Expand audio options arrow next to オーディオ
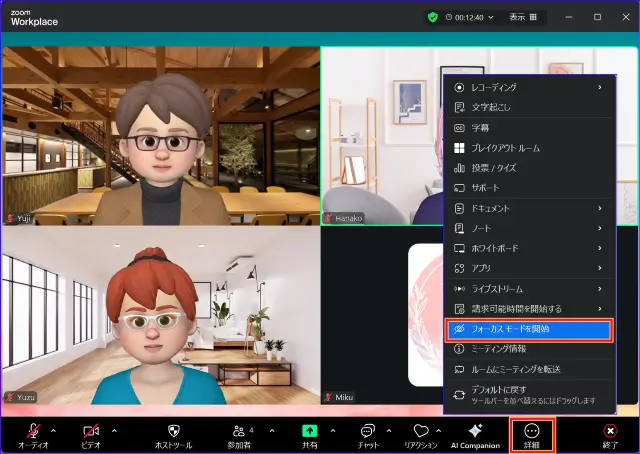This screenshot has height=454, width=640. (53, 431)
